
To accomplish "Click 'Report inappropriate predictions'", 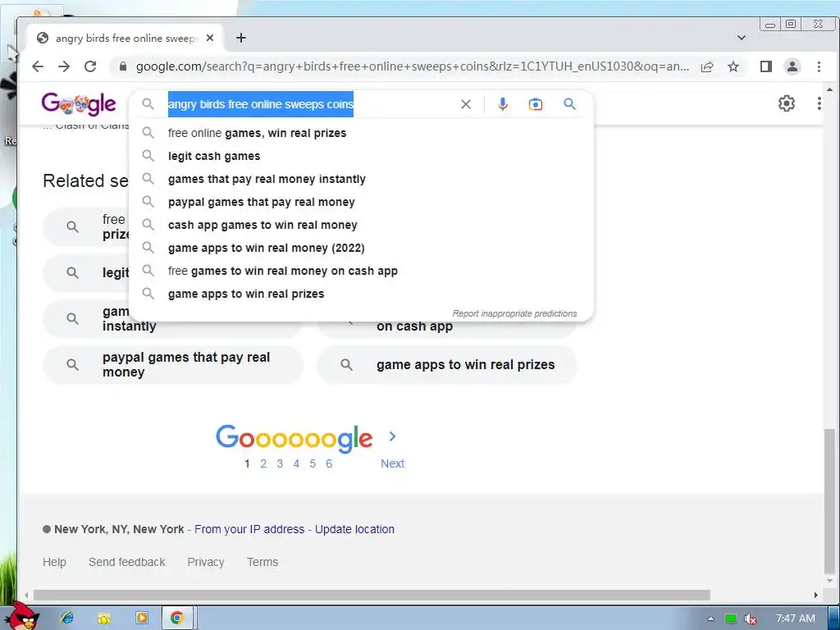I will click(x=514, y=313).
